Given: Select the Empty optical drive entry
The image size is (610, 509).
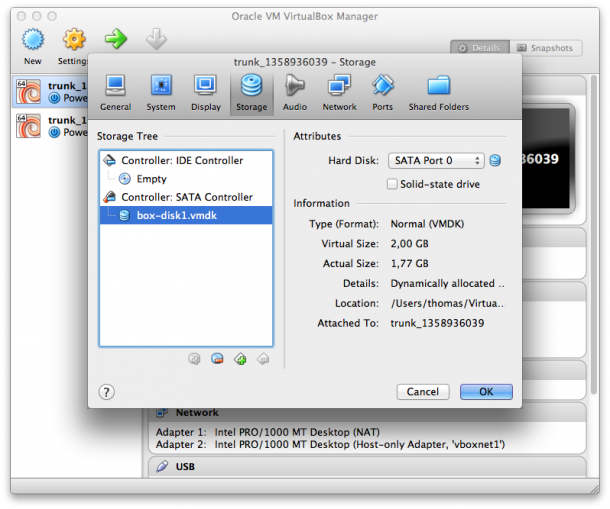Looking at the screenshot, I should point(186,179).
